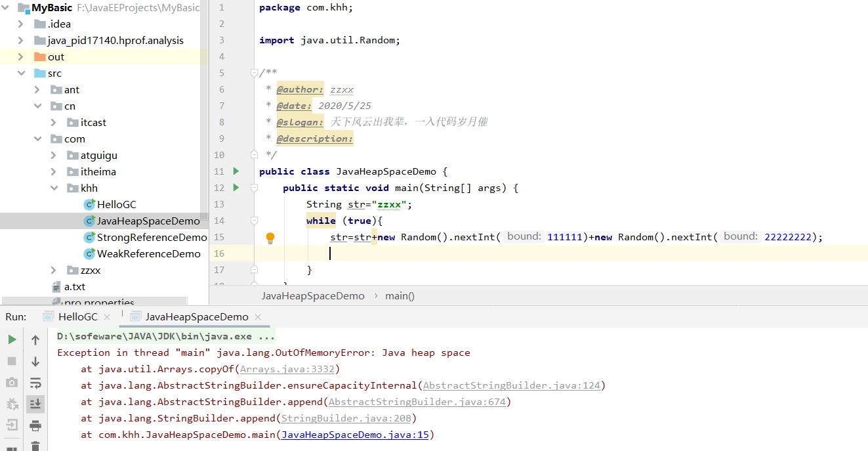
Task: Select WeakReferenceDemo in the project tree
Action: tap(148, 254)
